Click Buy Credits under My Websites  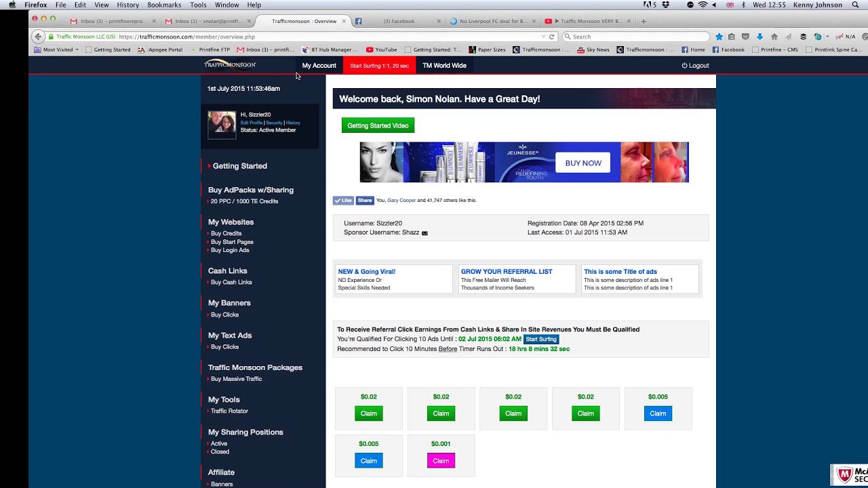click(x=226, y=233)
